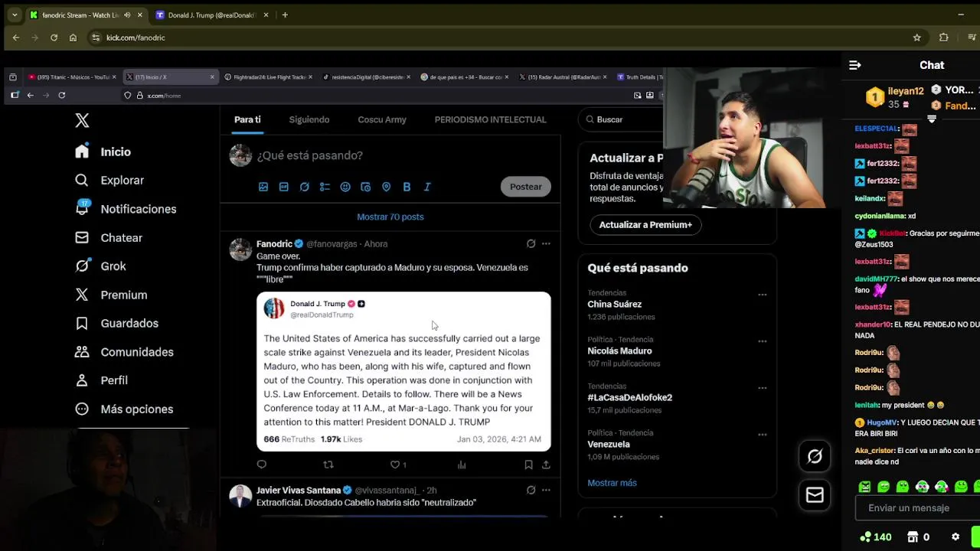Click Mostrar más under trends

[x=612, y=483]
